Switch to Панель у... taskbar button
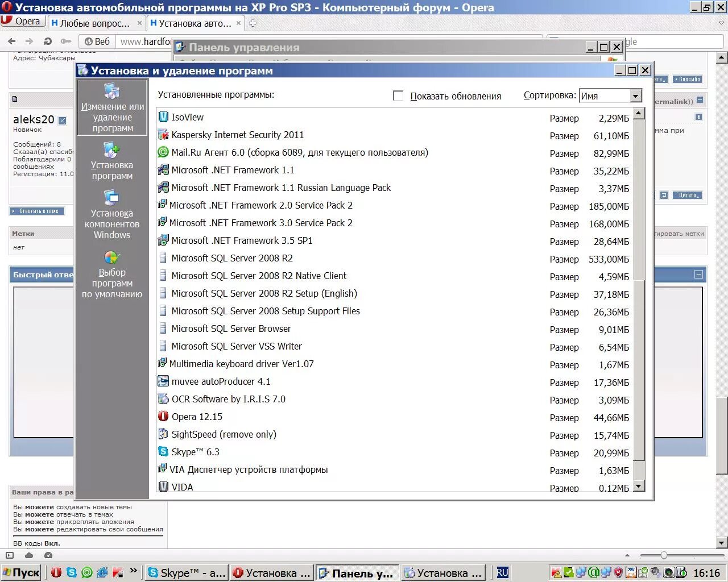Viewport: 728px width, 582px height. (357, 573)
